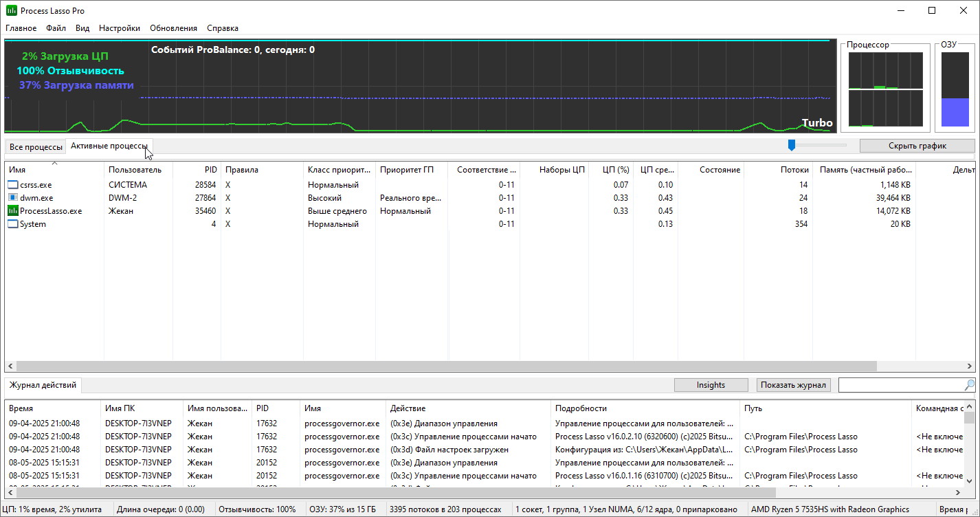Switch to the Все процессы tab

point(36,147)
